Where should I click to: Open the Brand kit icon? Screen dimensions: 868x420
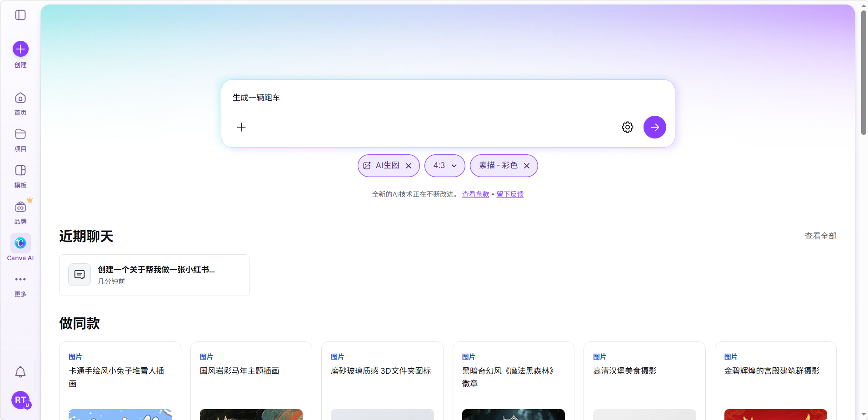(x=20, y=208)
